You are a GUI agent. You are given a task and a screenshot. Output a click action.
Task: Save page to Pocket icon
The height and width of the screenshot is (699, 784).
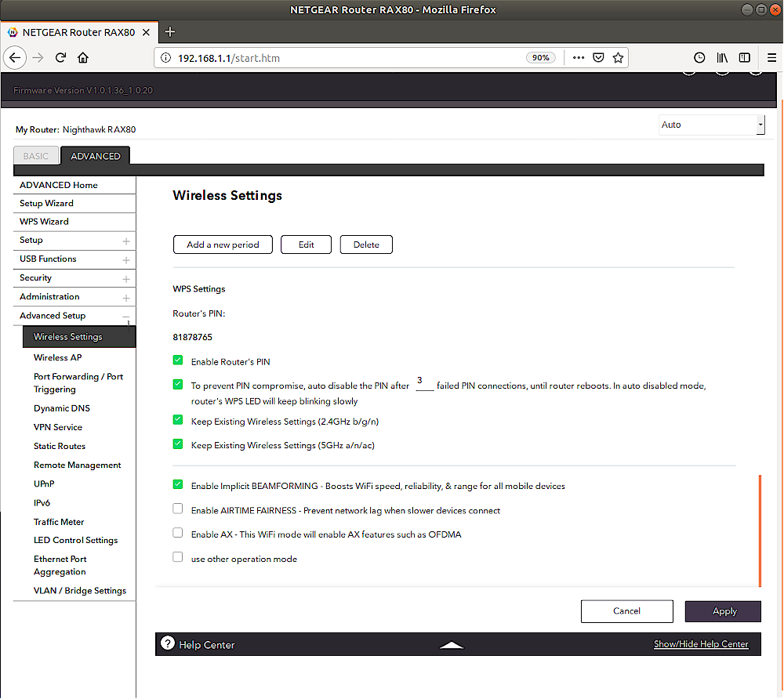[598, 58]
